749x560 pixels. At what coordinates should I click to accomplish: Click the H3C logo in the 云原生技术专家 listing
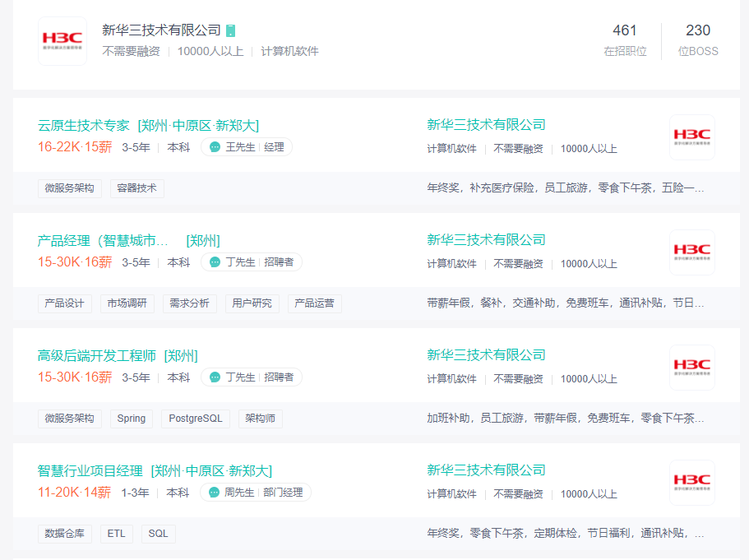[691, 137]
